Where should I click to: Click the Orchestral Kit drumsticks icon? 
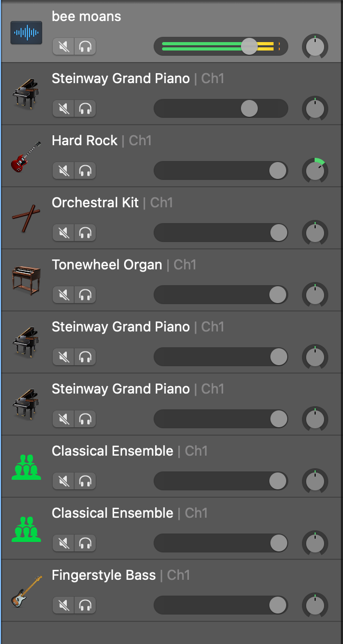[26, 218]
